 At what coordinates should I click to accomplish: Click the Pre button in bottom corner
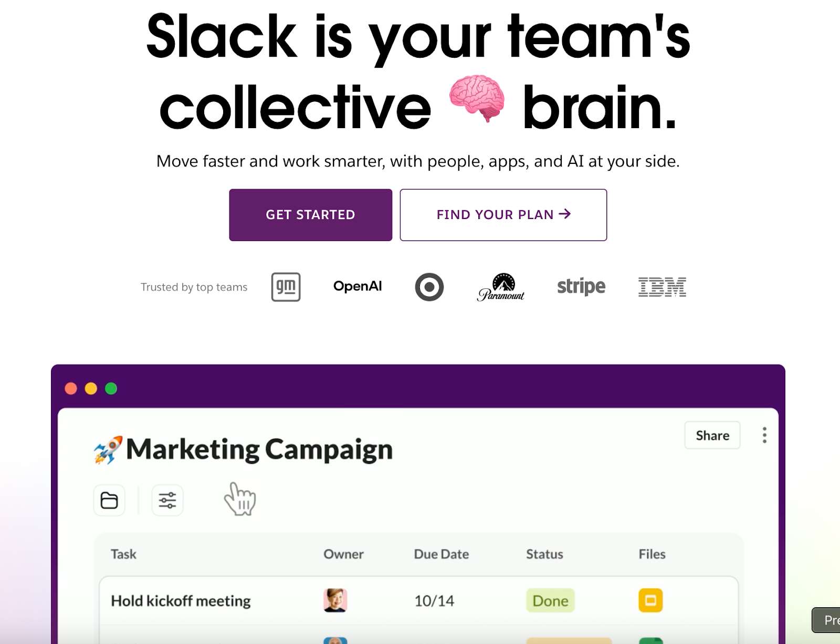829,620
